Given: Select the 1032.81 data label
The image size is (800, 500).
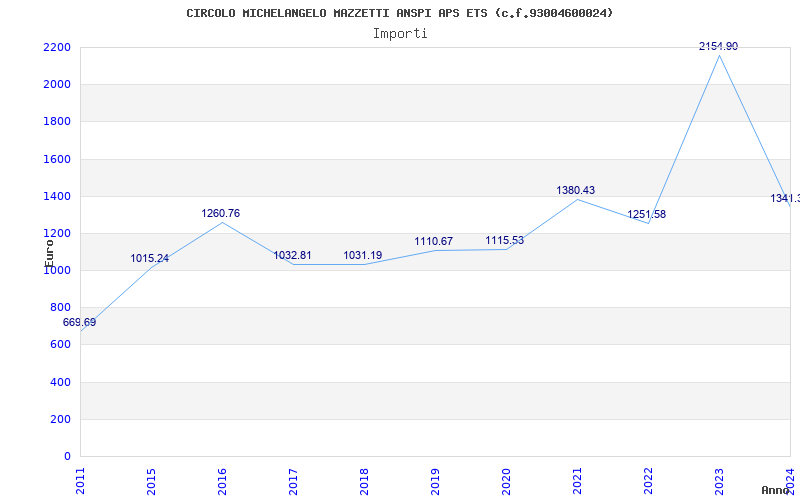Looking at the screenshot, I should click(292, 256).
